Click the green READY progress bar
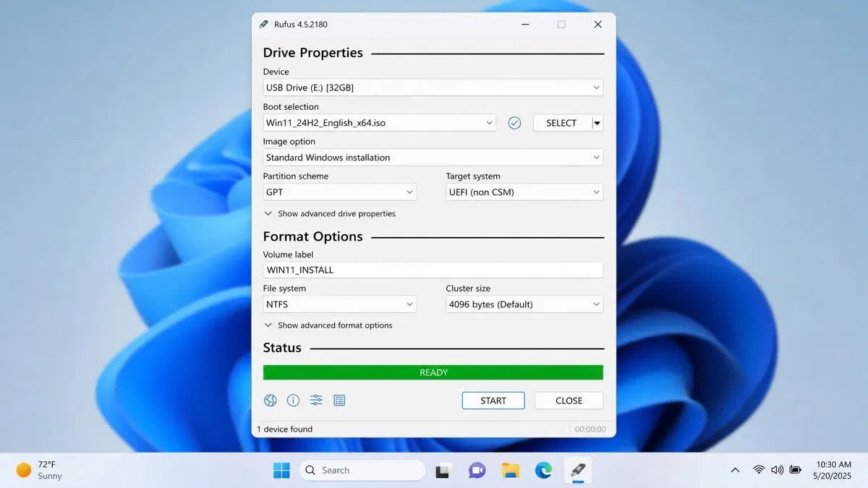868x488 pixels. [433, 372]
